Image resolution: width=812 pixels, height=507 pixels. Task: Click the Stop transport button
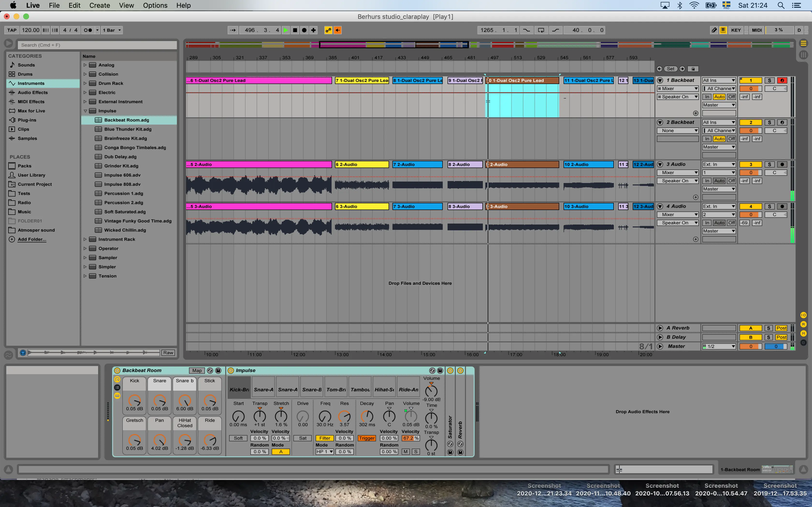[295, 30]
